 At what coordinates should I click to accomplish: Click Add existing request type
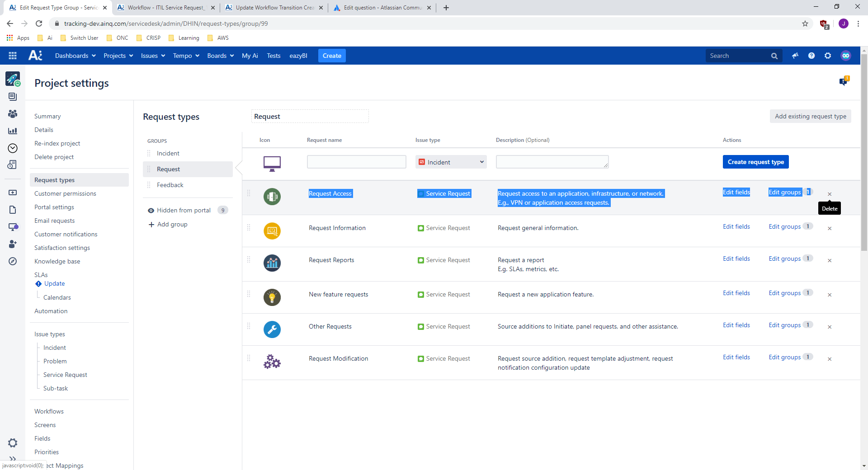pos(811,116)
